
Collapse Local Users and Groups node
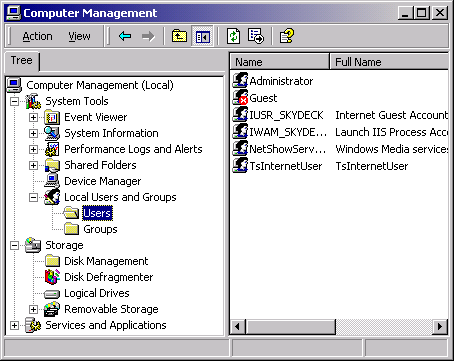(x=33, y=197)
